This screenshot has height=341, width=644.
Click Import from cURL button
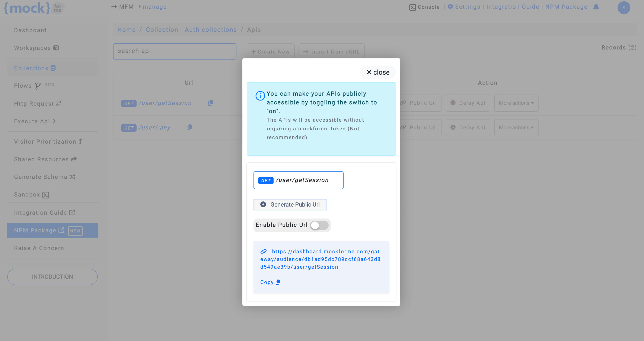tap(331, 52)
